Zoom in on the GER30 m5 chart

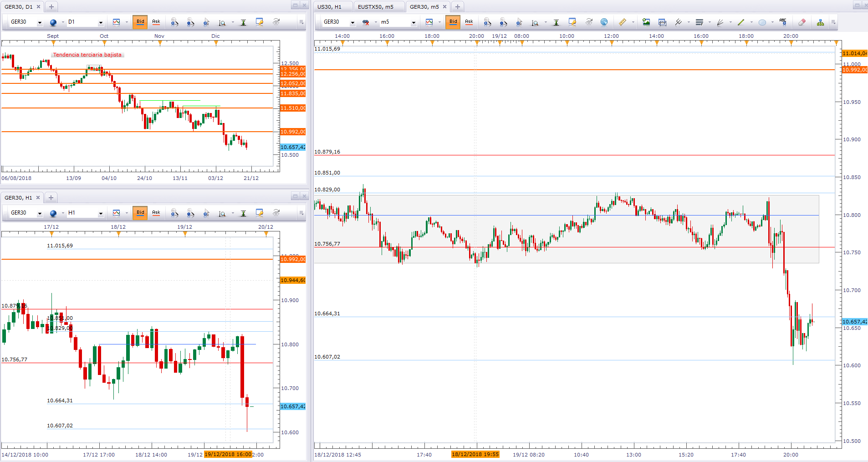[x=487, y=22]
